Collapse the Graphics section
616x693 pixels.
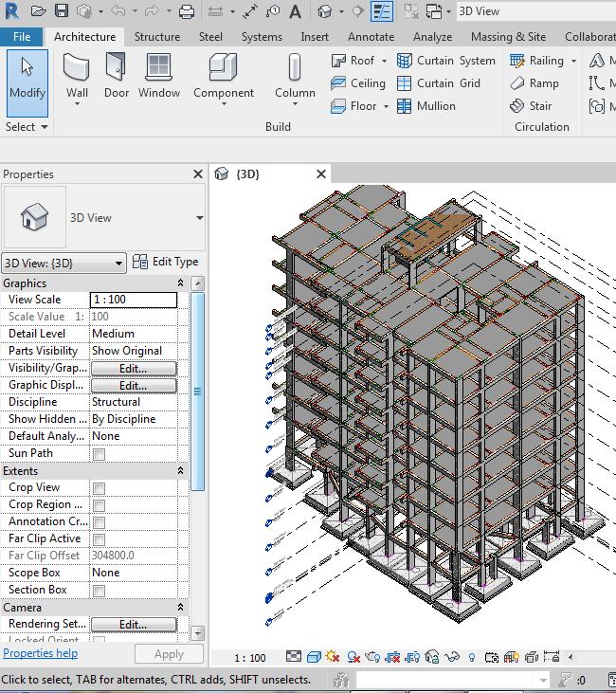pyautogui.click(x=181, y=283)
